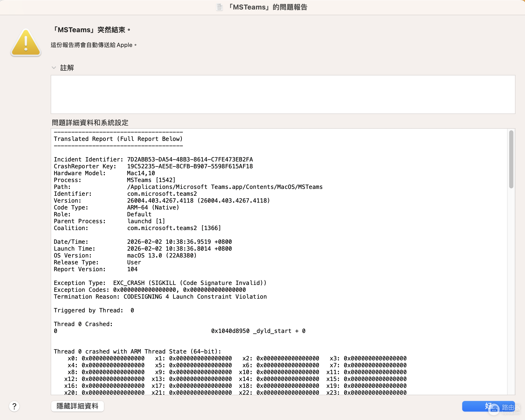Click the x13 register value
This screenshot has height=420, width=525.
tap(201, 379)
